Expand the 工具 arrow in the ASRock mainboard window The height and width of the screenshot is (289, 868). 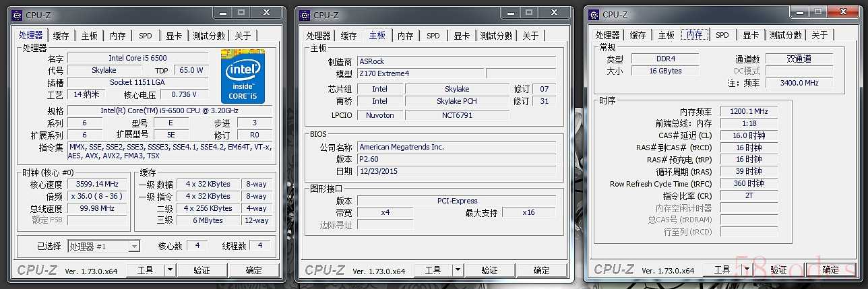click(456, 270)
